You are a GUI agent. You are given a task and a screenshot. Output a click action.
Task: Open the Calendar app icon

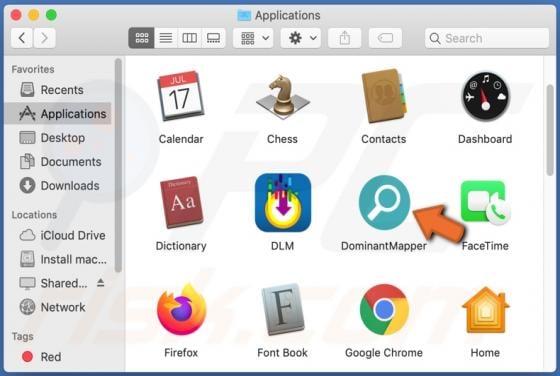point(181,96)
